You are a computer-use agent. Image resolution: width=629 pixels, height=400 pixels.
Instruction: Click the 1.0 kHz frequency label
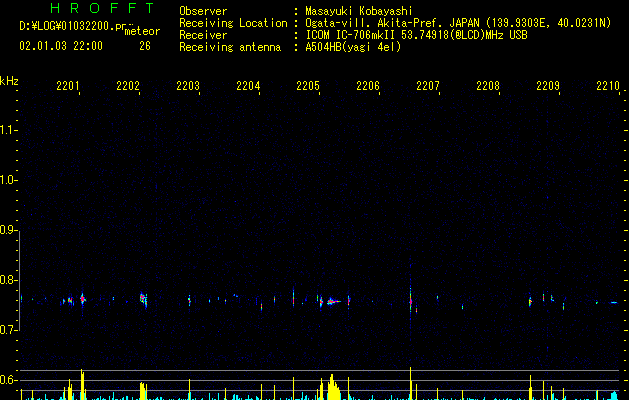(x=8, y=180)
